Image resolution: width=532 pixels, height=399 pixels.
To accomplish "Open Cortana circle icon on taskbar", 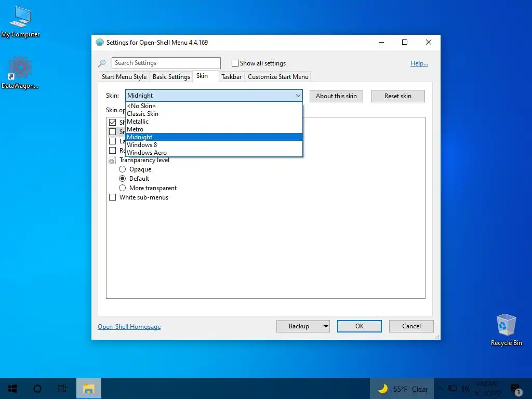I will click(37, 389).
